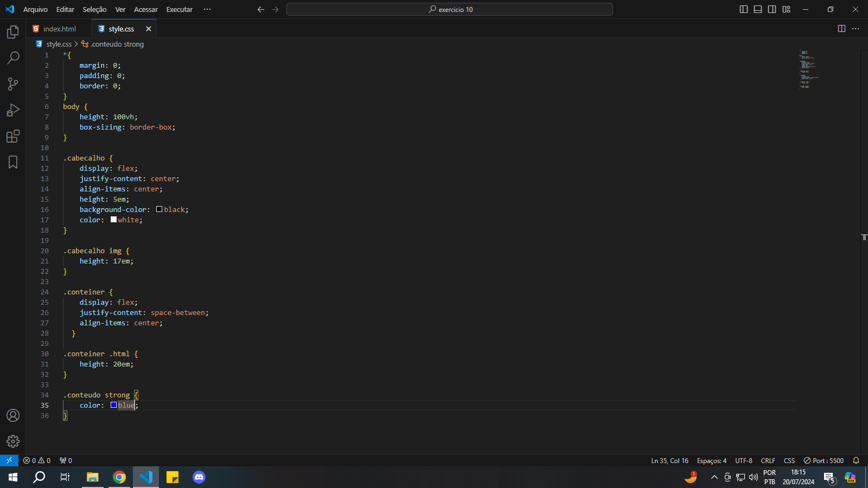
Task: Click the VS Code logo icon
Action: point(10,9)
